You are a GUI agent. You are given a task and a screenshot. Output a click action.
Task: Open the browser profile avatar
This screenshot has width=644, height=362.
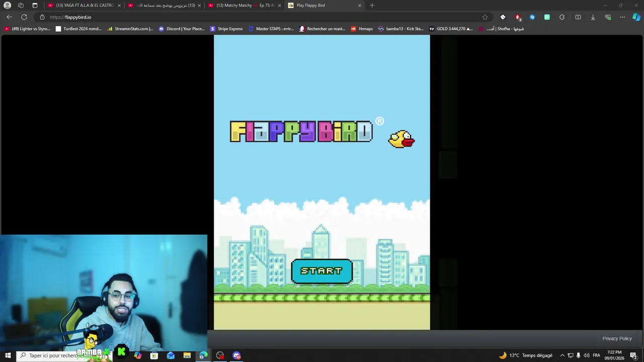tap(7, 5)
